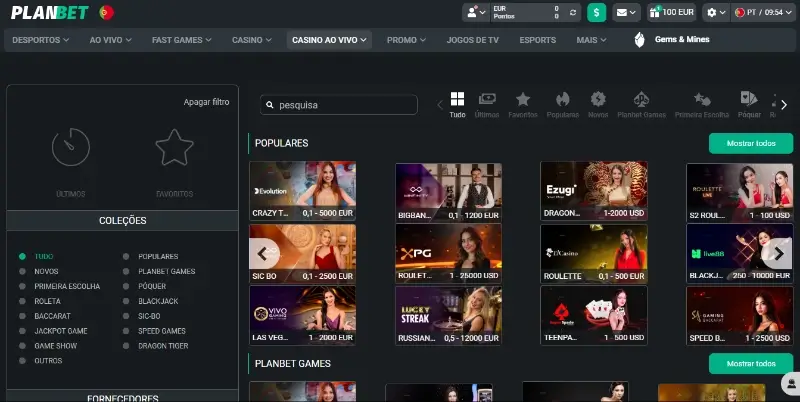
Task: Open the Últimos stopwatch icon in sidebar
Action: (70, 148)
